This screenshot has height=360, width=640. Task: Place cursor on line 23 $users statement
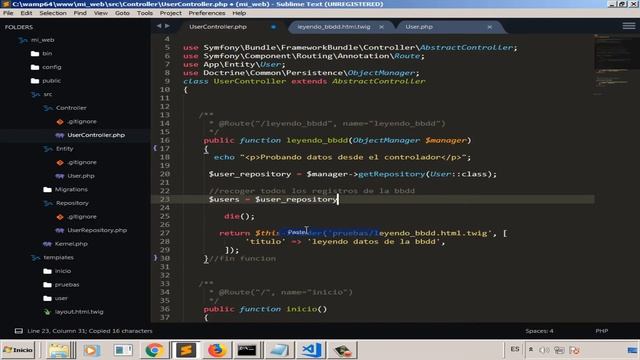tap(273, 200)
